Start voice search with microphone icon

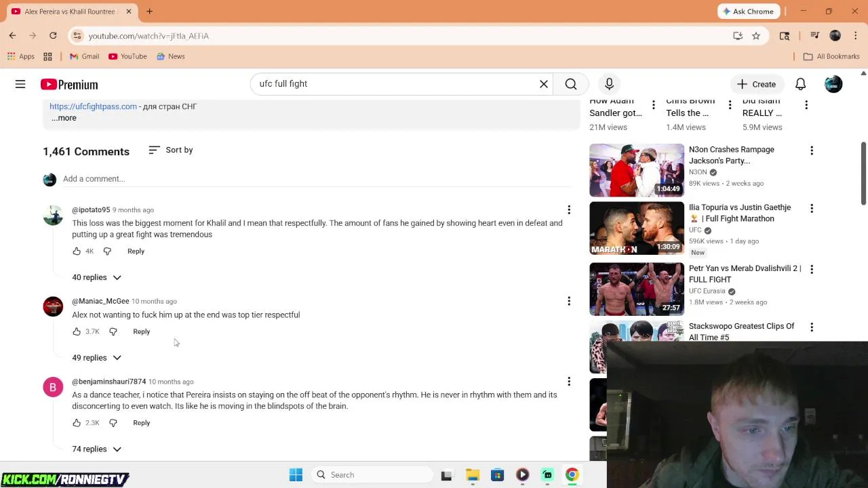point(609,84)
